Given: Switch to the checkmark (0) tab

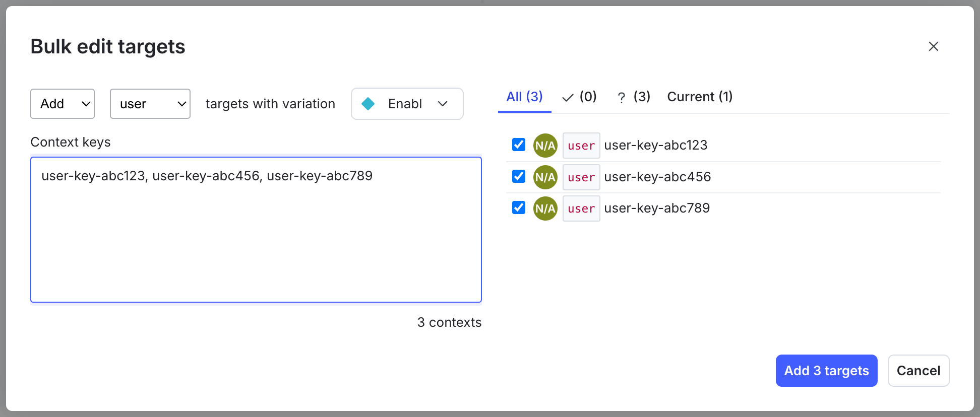Looking at the screenshot, I should click(x=579, y=97).
